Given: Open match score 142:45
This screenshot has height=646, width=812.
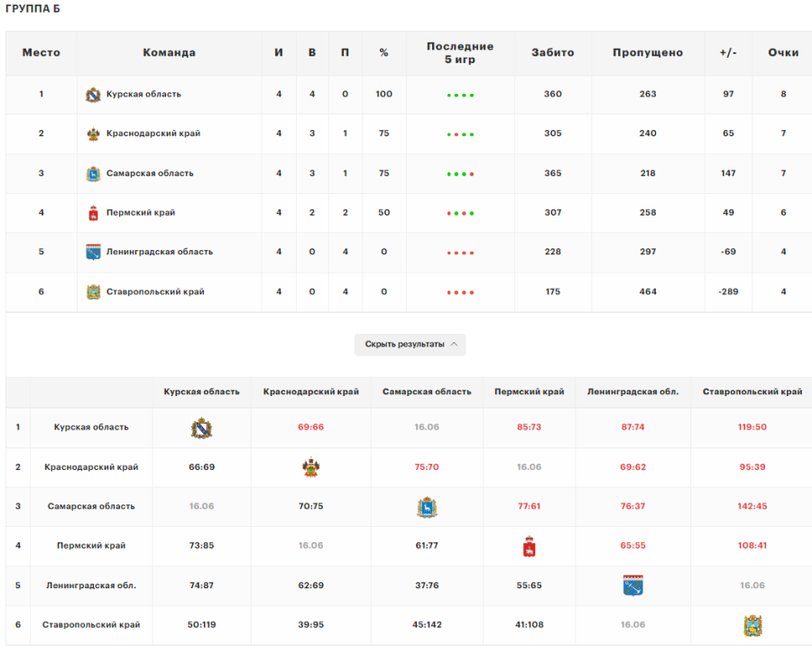Looking at the screenshot, I should (752, 506).
